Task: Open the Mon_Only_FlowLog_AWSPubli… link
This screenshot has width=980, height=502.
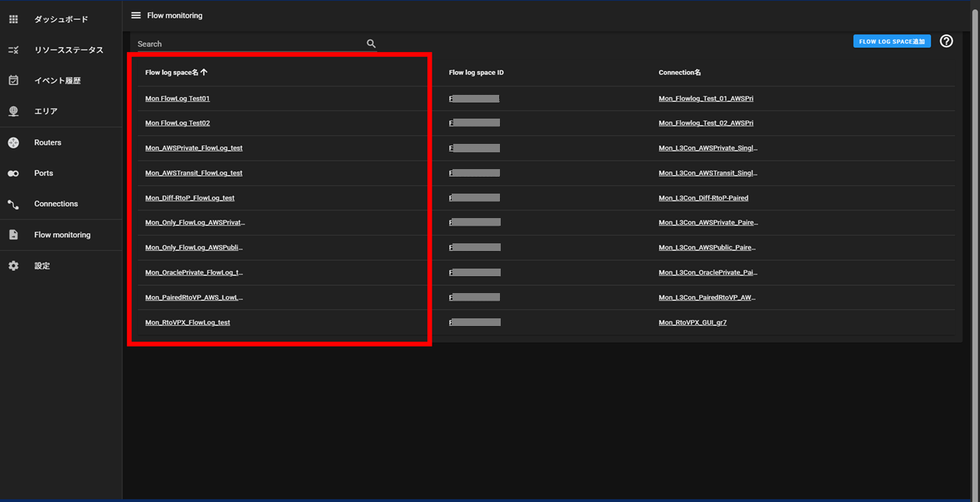Action: [x=194, y=248]
